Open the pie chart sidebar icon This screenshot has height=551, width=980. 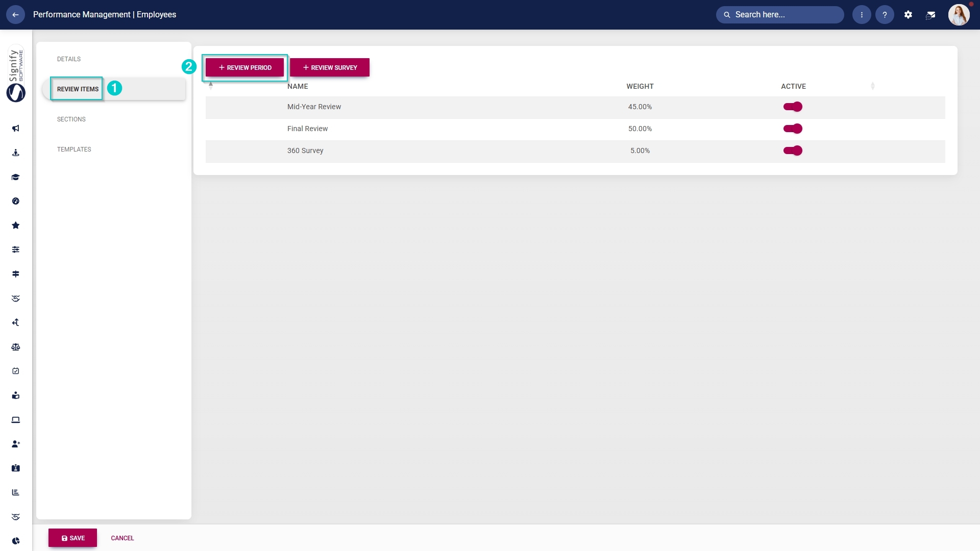tap(16, 541)
